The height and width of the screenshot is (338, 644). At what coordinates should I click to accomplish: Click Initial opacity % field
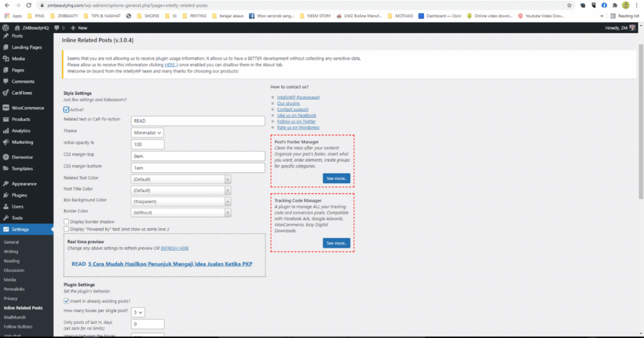(147, 144)
